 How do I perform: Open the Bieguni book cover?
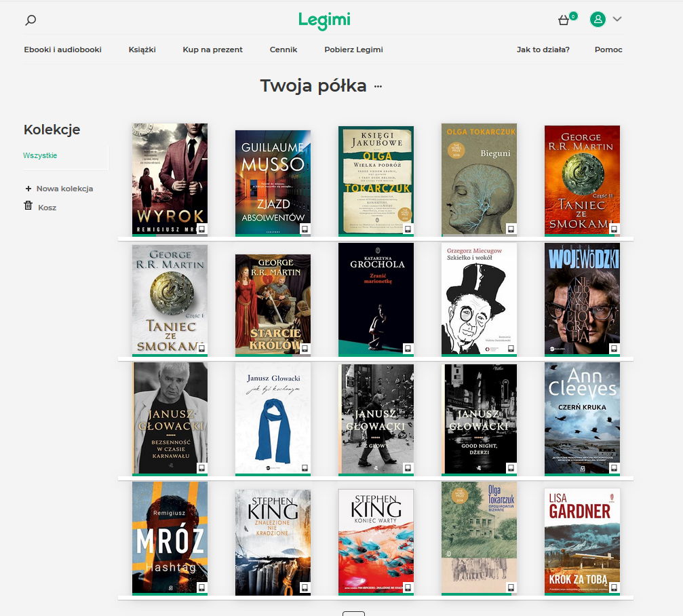[479, 178]
